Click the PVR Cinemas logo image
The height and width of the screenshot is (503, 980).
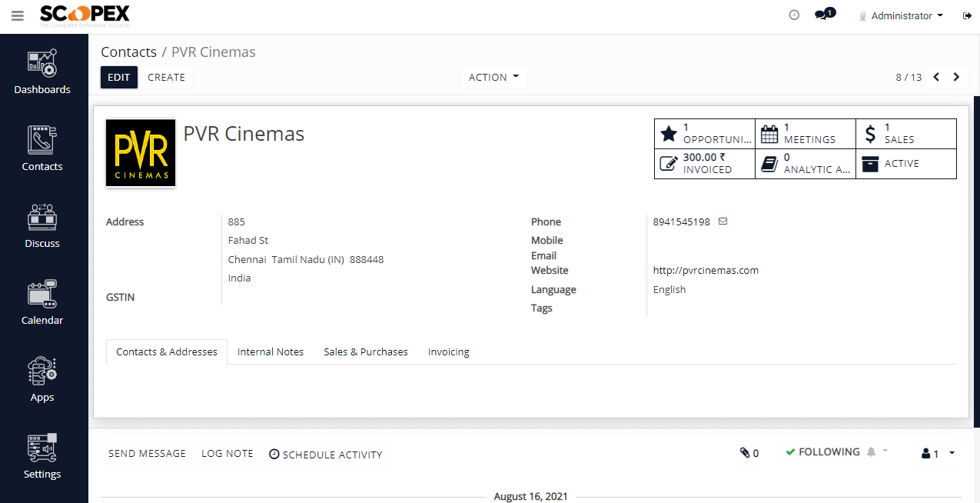coord(141,153)
